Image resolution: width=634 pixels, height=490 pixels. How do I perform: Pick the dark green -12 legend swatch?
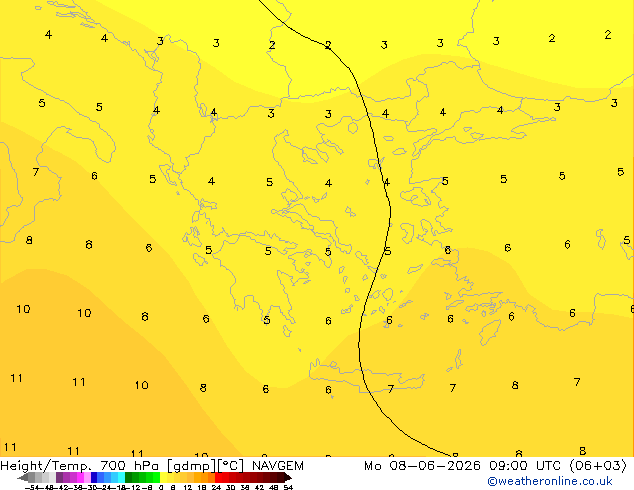click(129, 477)
